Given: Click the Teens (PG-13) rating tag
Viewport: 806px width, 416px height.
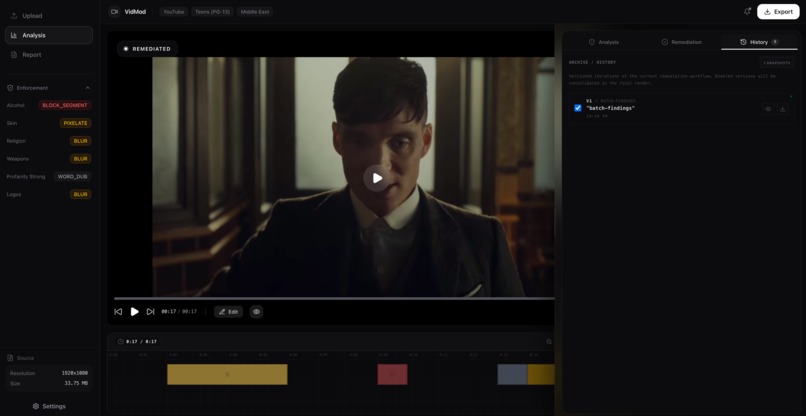Looking at the screenshot, I should click(212, 12).
